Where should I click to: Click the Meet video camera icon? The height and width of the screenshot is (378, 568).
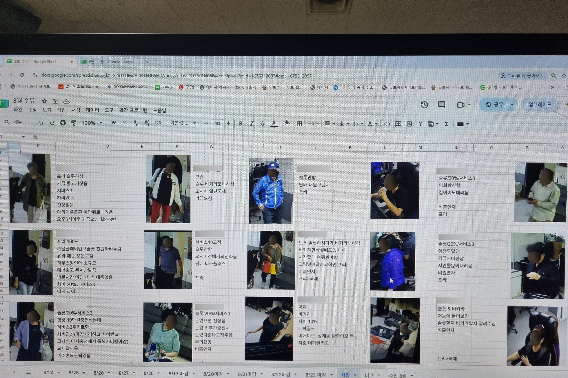click(x=460, y=105)
